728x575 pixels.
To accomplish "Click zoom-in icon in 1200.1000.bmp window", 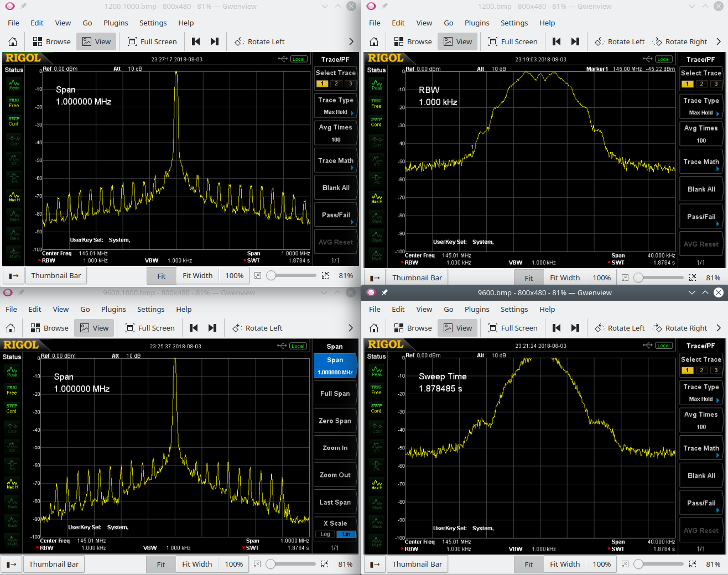I will (x=325, y=275).
